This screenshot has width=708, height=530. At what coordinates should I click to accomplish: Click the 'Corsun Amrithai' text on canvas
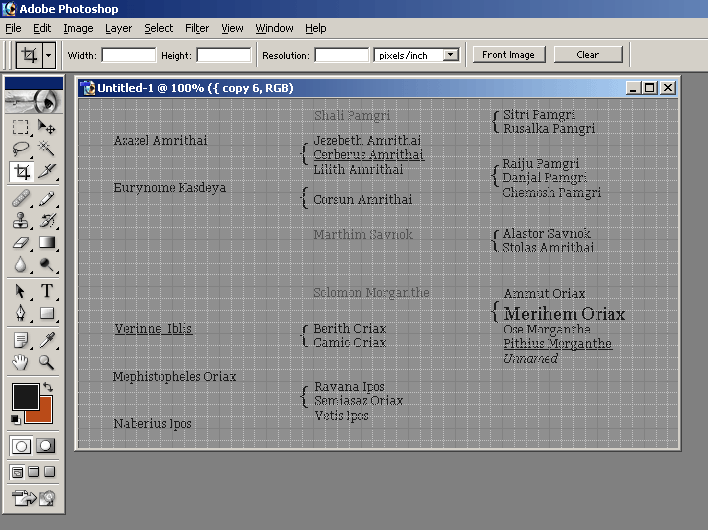tap(363, 199)
